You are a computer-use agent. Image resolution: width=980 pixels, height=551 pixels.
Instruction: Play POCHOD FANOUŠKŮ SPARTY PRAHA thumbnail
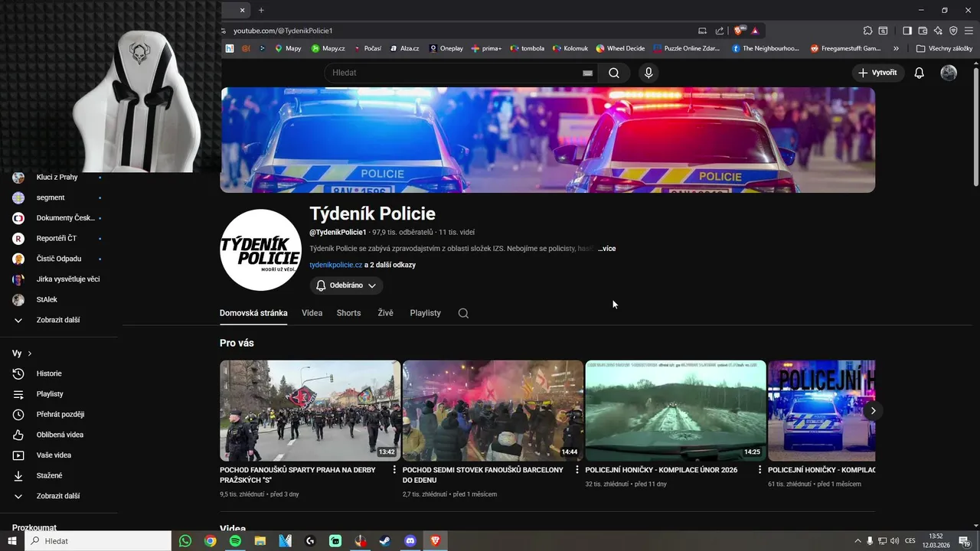(310, 411)
